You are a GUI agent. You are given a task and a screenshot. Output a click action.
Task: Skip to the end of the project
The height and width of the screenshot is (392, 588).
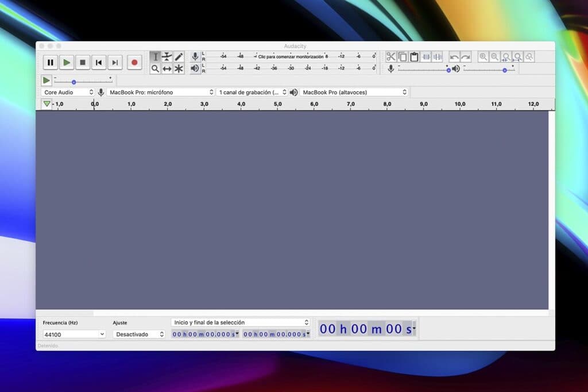pos(115,62)
